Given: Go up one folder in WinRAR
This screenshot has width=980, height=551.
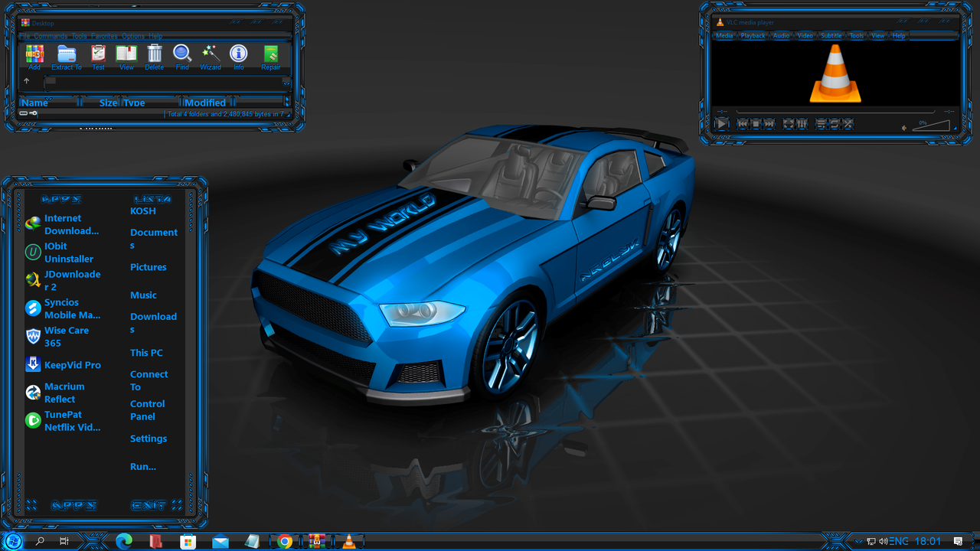Looking at the screenshot, I should pos(27,80).
